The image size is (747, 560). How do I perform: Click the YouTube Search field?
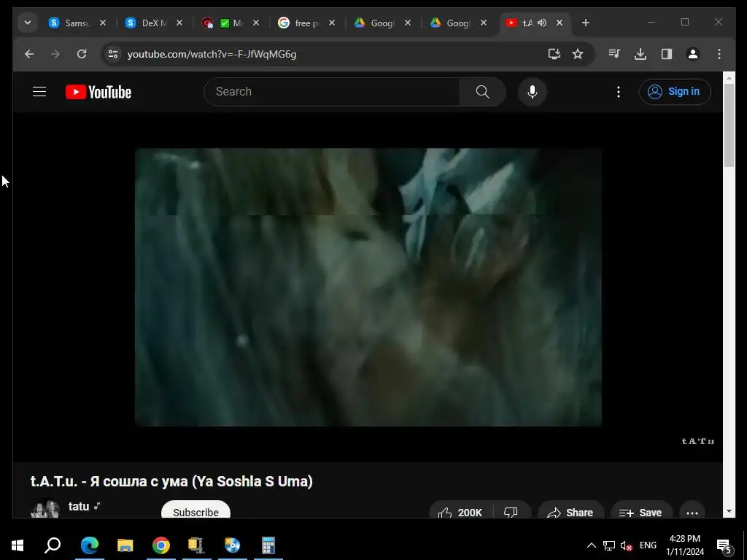click(332, 91)
